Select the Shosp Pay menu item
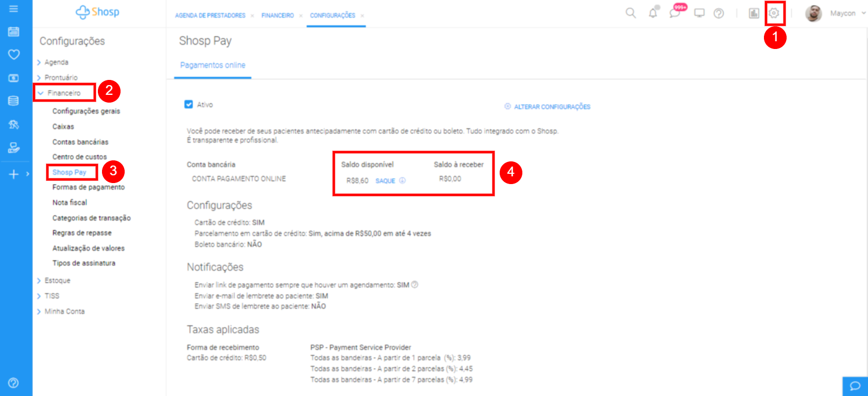Viewport: 868px width, 396px height. click(x=69, y=172)
